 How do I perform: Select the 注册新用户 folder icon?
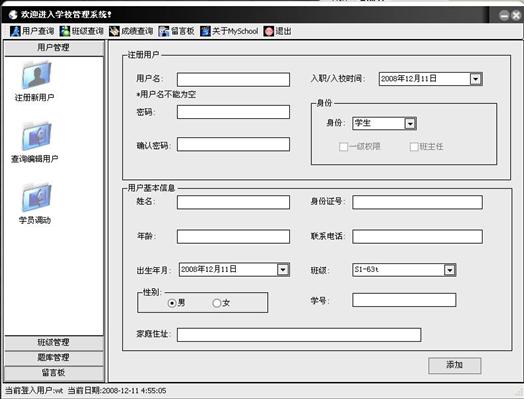coord(36,75)
